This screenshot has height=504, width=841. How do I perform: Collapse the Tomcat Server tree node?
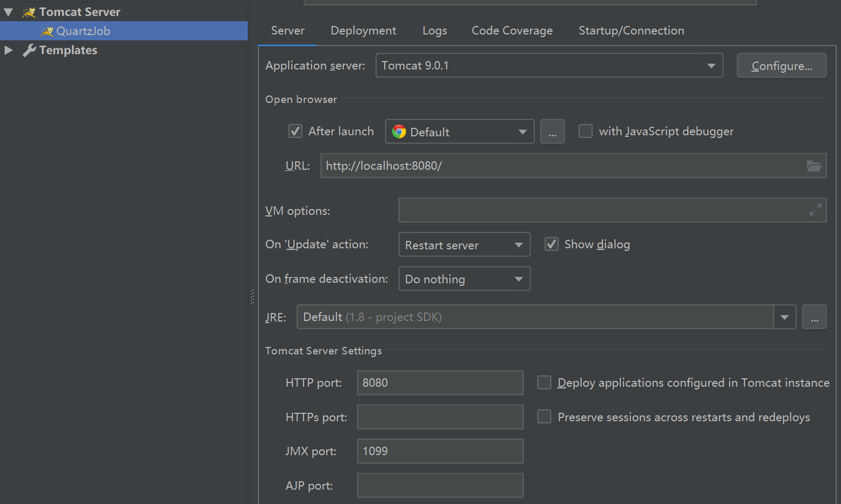tap(8, 12)
